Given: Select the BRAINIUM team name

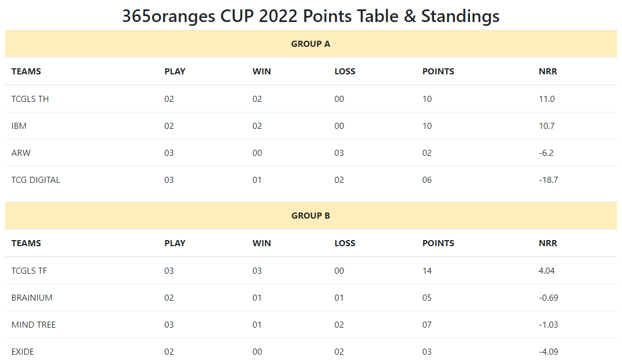Looking at the screenshot, I should pyautogui.click(x=32, y=298).
